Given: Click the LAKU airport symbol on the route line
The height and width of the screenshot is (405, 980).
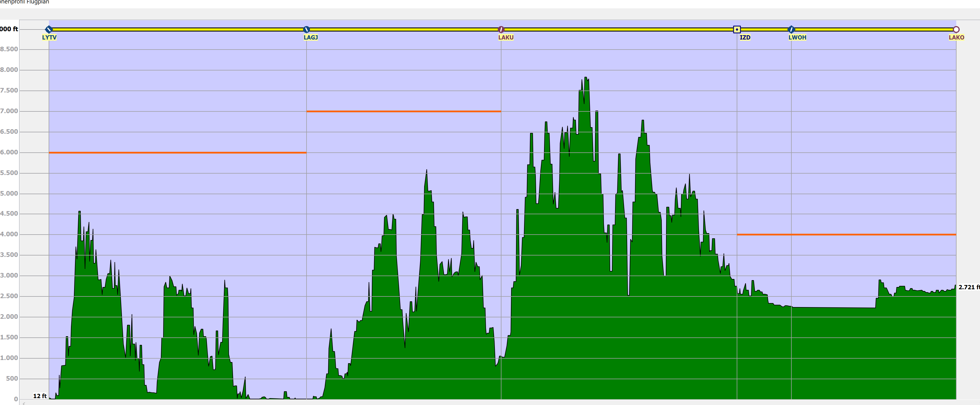Looking at the screenshot, I should [x=501, y=29].
